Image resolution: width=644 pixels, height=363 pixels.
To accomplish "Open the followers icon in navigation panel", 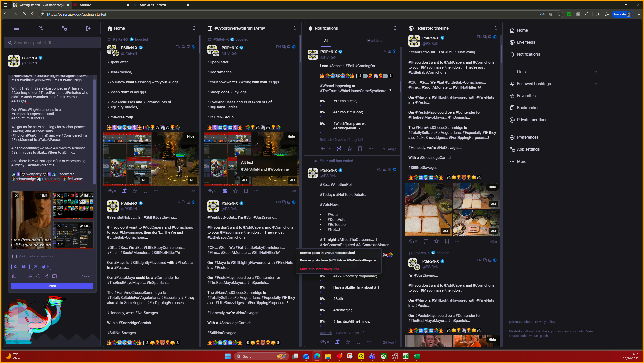I will 40,28.
